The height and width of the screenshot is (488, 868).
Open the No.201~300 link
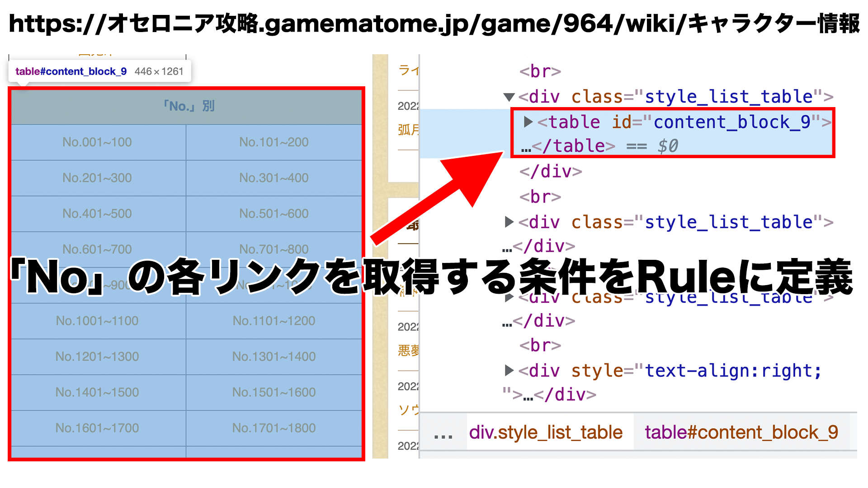click(97, 178)
